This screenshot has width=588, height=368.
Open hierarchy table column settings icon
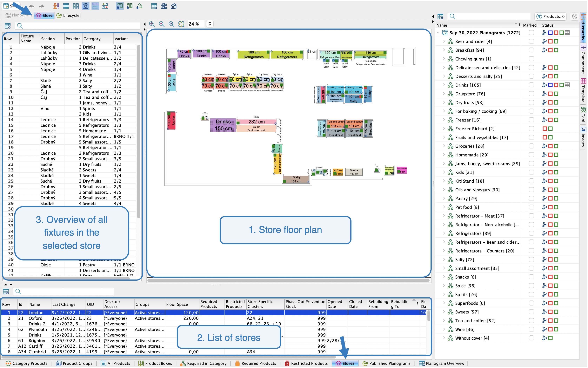(440, 16)
